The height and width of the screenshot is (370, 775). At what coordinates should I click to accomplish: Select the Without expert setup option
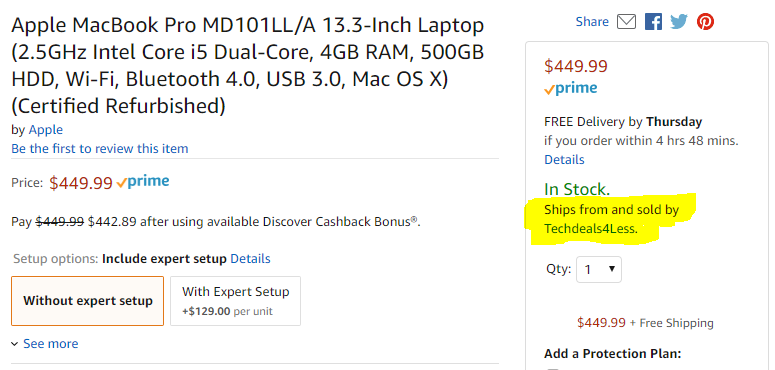tap(87, 301)
